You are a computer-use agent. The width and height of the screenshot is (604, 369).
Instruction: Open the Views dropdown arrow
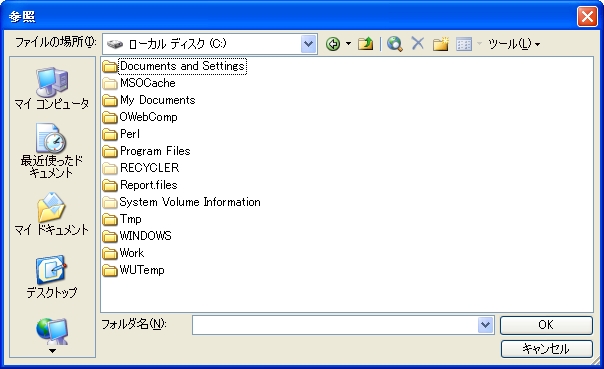click(x=480, y=44)
